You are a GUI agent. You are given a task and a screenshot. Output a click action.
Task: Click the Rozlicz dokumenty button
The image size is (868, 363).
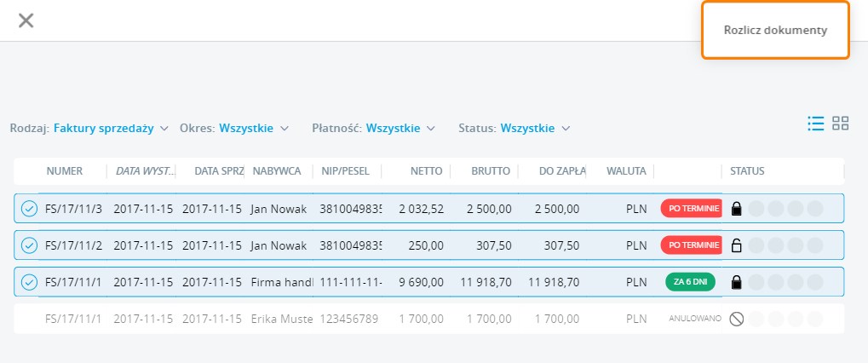point(775,30)
